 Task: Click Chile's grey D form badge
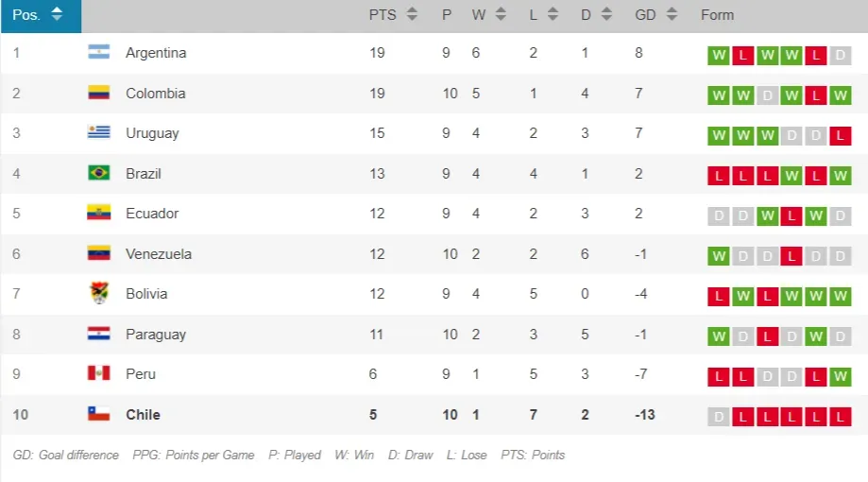[x=719, y=417]
